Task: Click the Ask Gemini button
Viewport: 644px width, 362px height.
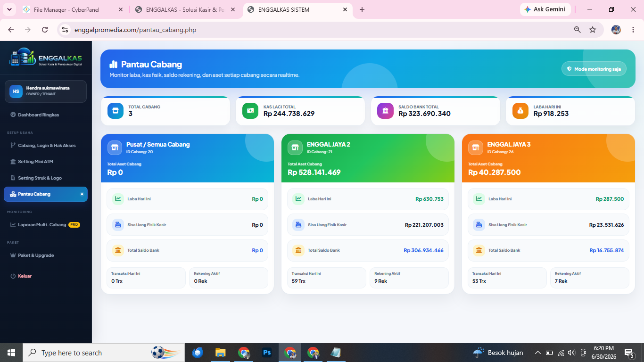Action: coord(545,9)
